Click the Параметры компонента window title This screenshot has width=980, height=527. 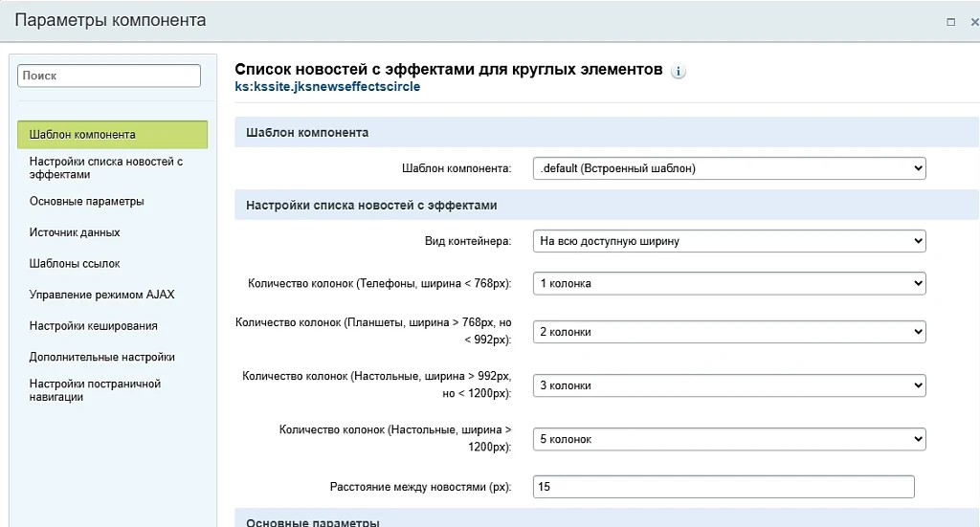[x=110, y=21]
